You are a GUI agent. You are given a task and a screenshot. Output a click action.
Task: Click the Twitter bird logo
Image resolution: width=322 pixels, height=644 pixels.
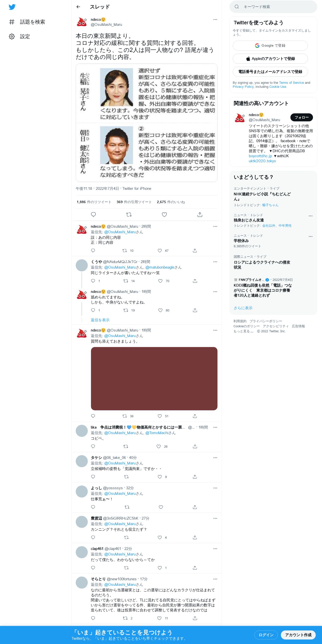pyautogui.click(x=12, y=7)
